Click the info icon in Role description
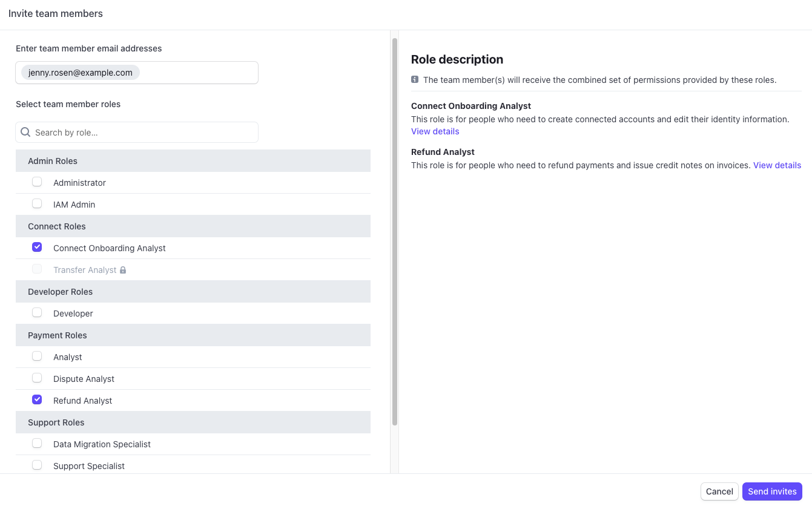The height and width of the screenshot is (509, 812). pos(415,79)
